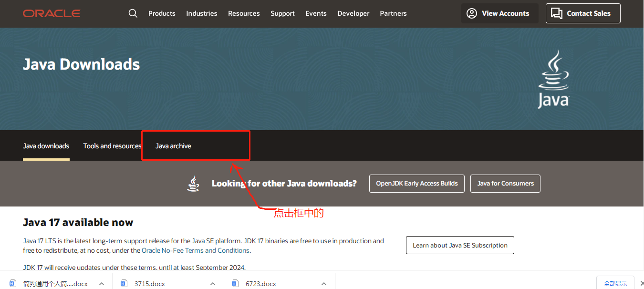
Task: Click the Looking for other Java downloads text
Action: 284,184
